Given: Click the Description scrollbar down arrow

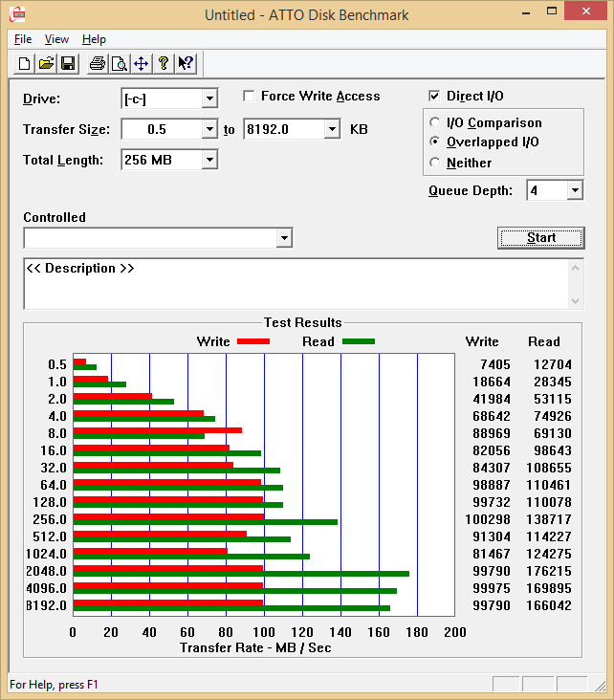Looking at the screenshot, I should (575, 301).
